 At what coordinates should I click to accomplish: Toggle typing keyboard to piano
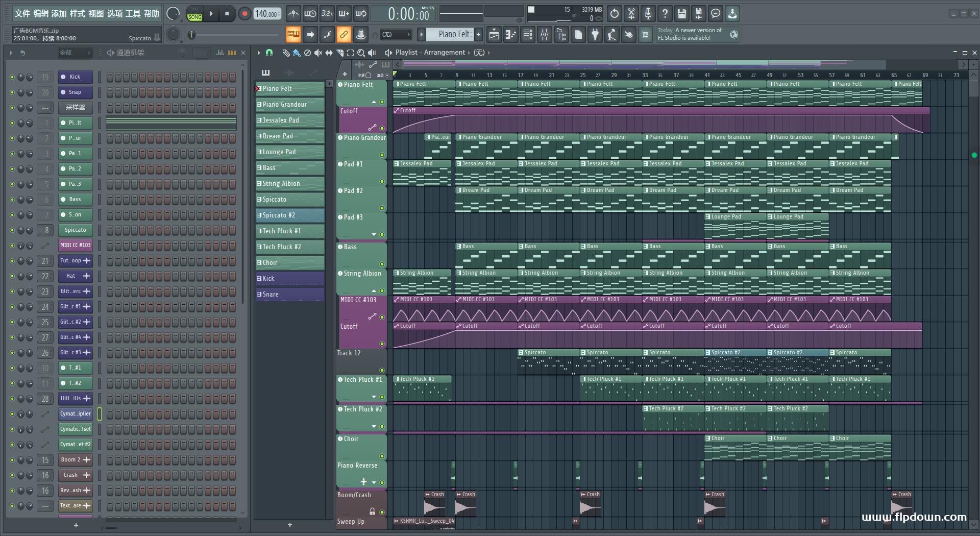tap(293, 35)
